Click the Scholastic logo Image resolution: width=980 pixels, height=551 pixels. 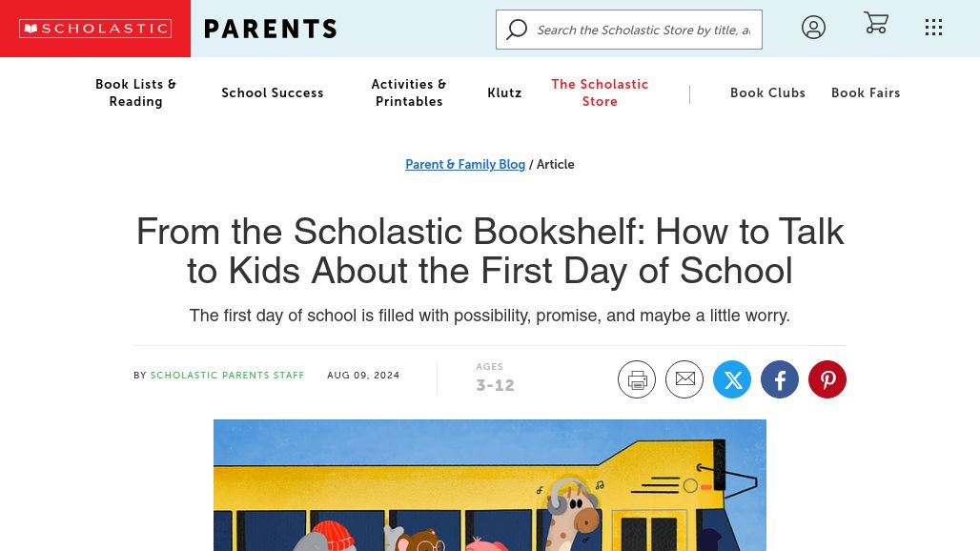click(95, 29)
